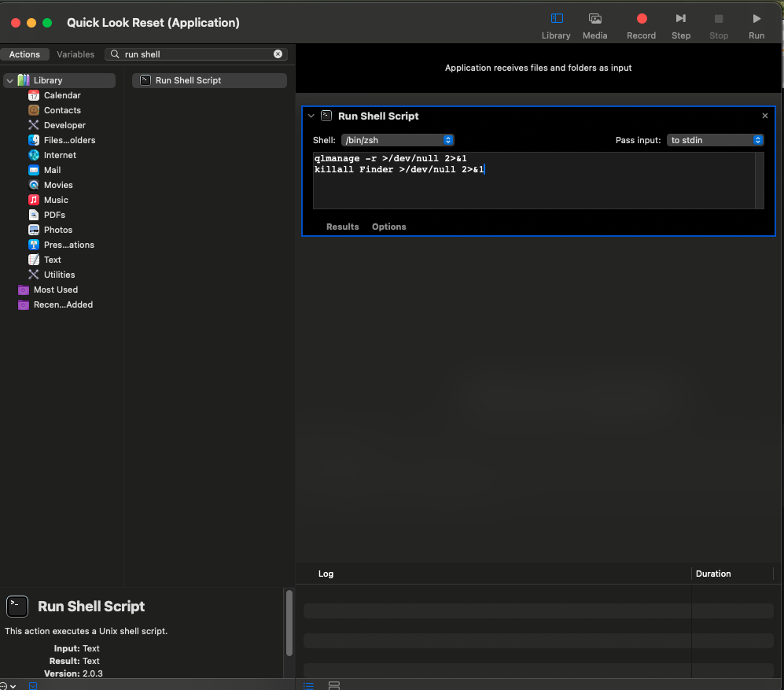Click inside the shell script text area
Screen dimensions: 784x690
pyautogui.click(x=533, y=181)
